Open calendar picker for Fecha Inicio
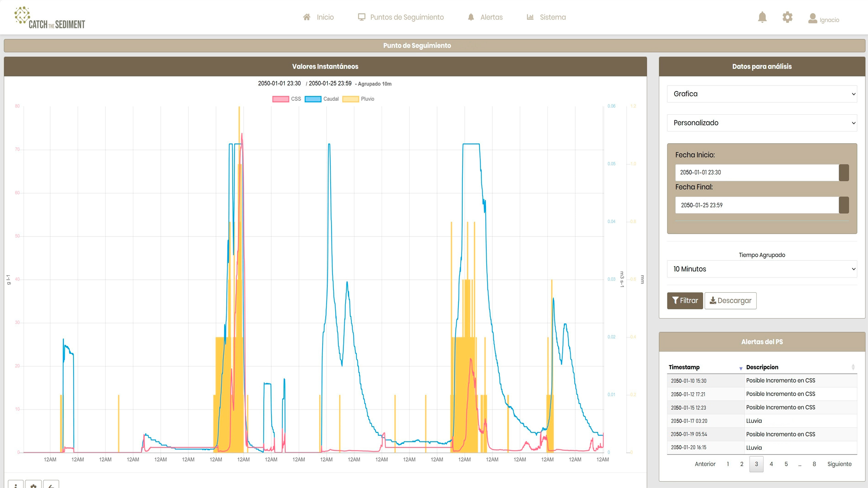 coord(844,173)
